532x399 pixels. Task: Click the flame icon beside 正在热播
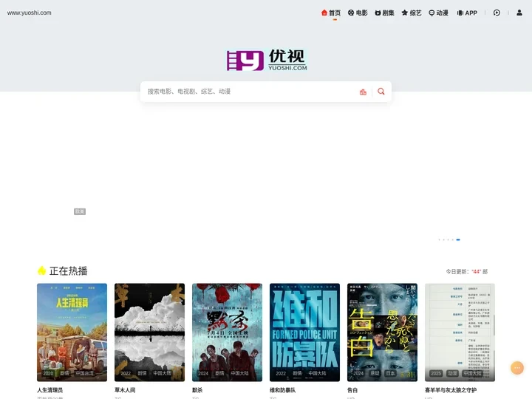tap(41, 270)
